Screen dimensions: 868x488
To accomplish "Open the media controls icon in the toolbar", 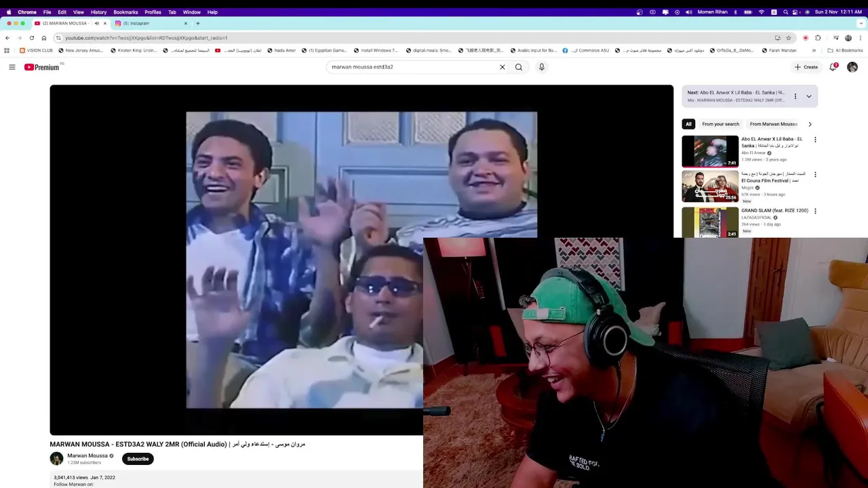I will tap(836, 38).
